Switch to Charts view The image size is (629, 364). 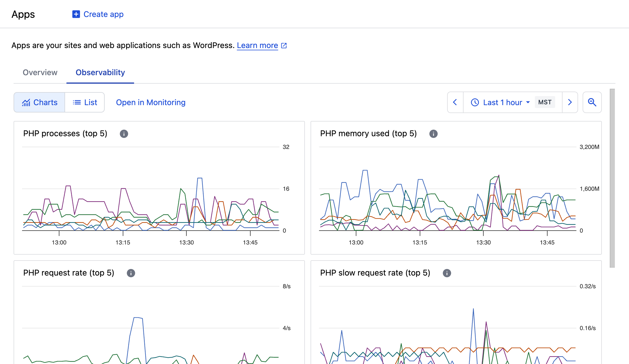tap(40, 102)
